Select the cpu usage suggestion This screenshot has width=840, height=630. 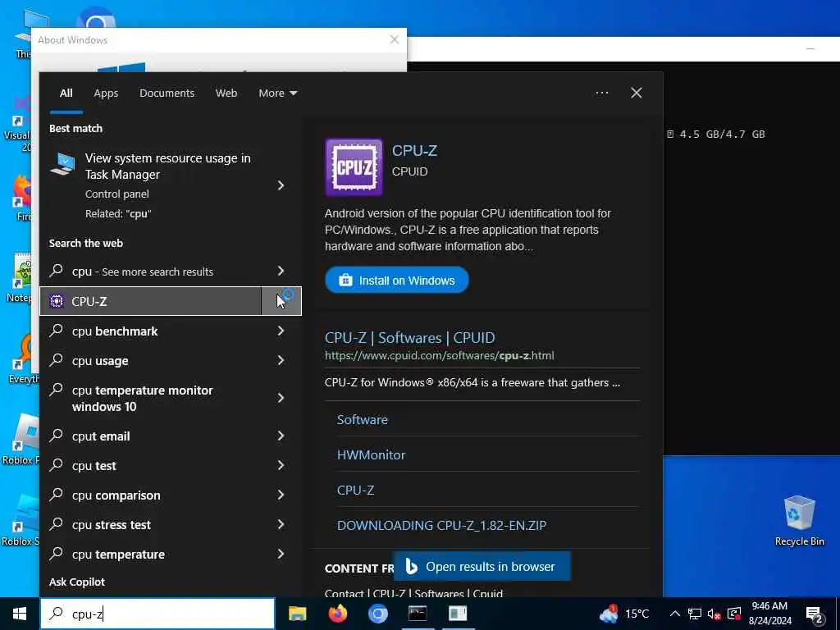coord(151,361)
